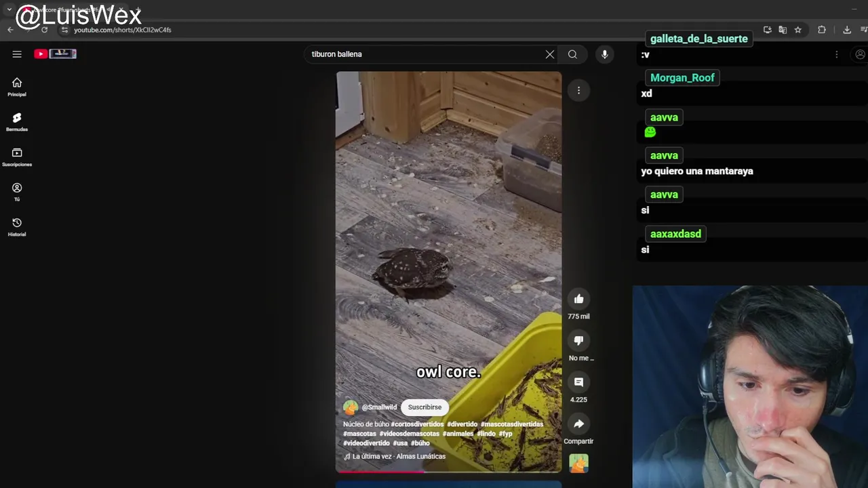868x488 pixels.
Task: Open the browser downloads icon
Action: point(847,30)
